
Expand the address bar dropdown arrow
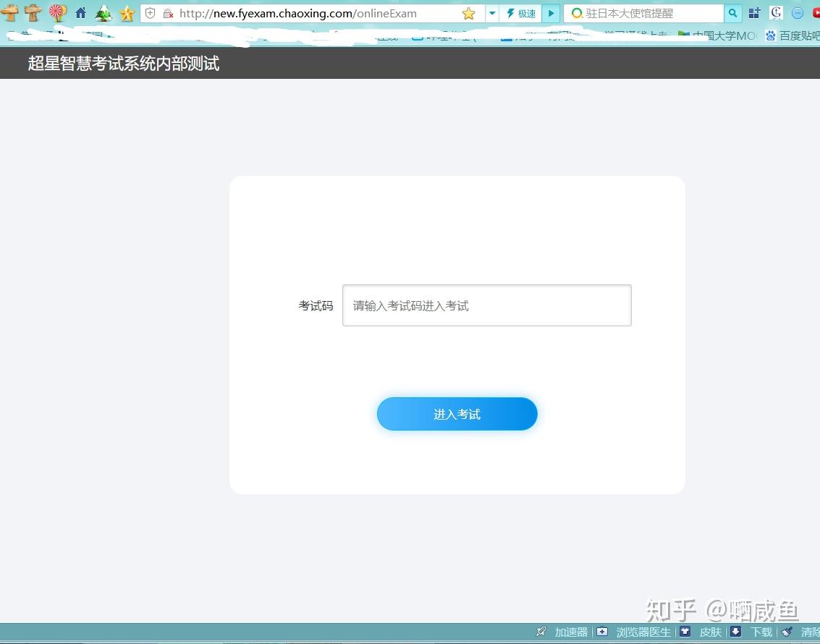[492, 13]
